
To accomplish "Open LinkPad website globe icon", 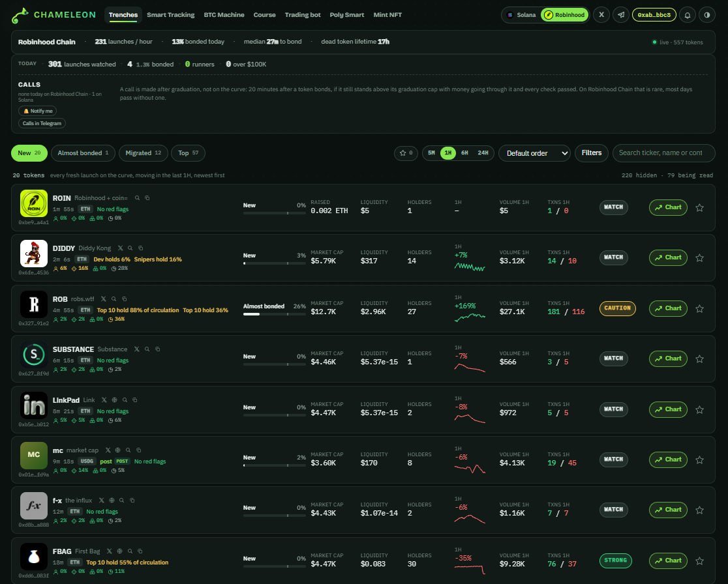I will (x=114, y=400).
